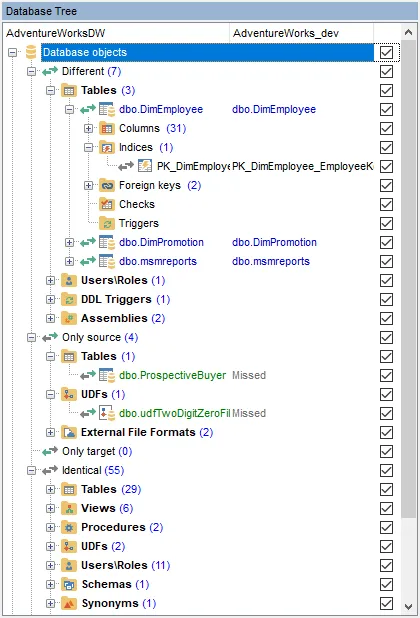The width and height of the screenshot is (420, 618).
Task: Collapse the Different (7) group
Action: [32, 71]
